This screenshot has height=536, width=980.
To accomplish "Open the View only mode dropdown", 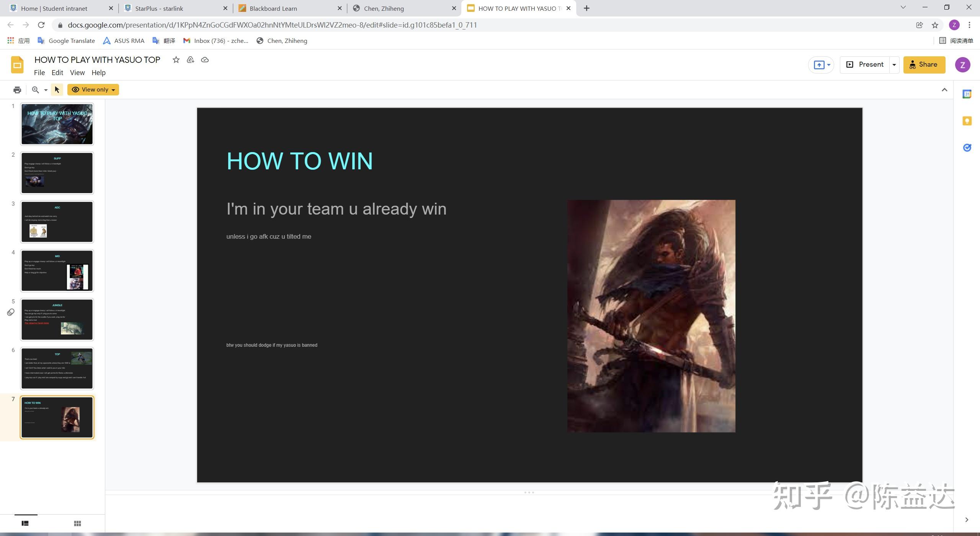I will pyautogui.click(x=93, y=90).
